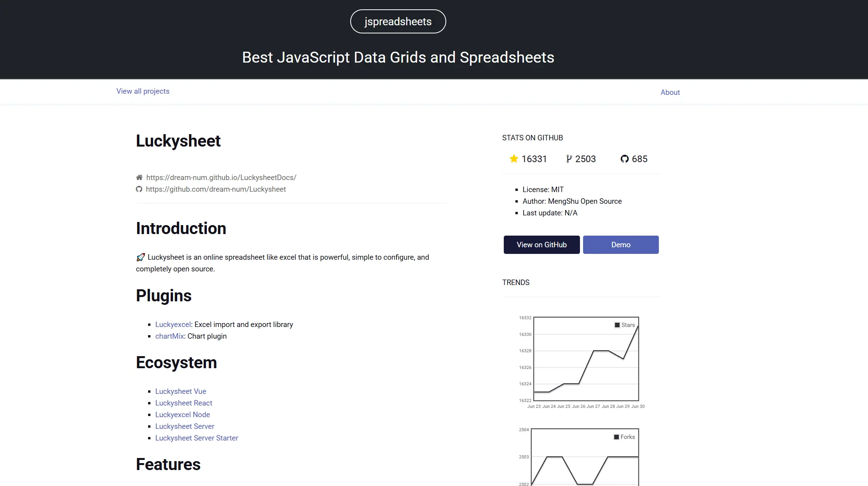Open the Luckysheet Server Starter link
868x486 pixels.
click(x=196, y=438)
